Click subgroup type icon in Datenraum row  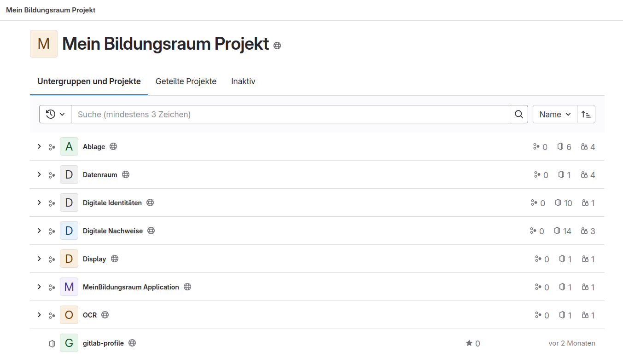[52, 175]
